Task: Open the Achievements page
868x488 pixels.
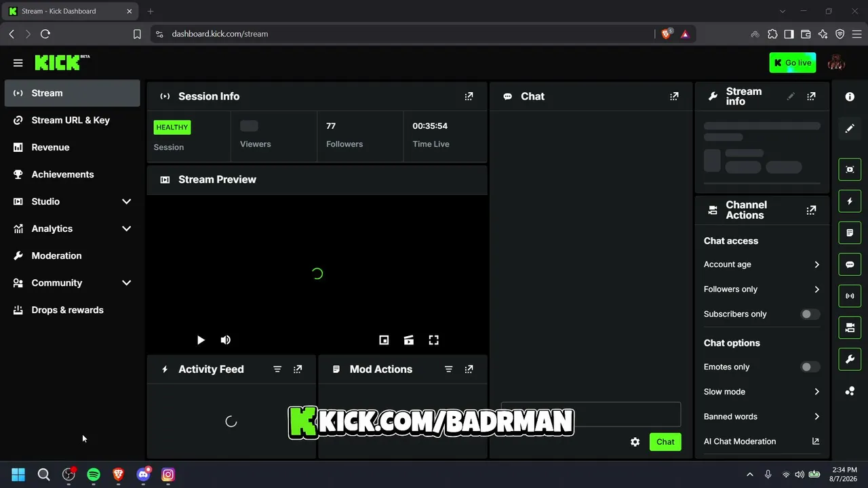Action: (72, 174)
